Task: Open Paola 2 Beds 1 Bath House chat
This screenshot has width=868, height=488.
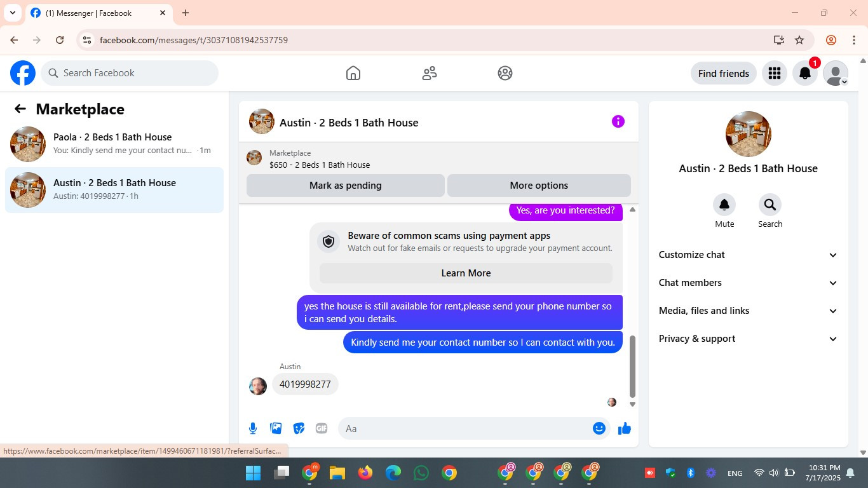Action: click(114, 144)
